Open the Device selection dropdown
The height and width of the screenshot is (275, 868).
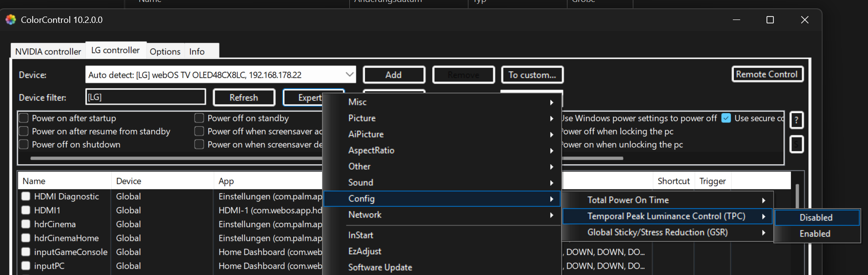[x=221, y=75]
